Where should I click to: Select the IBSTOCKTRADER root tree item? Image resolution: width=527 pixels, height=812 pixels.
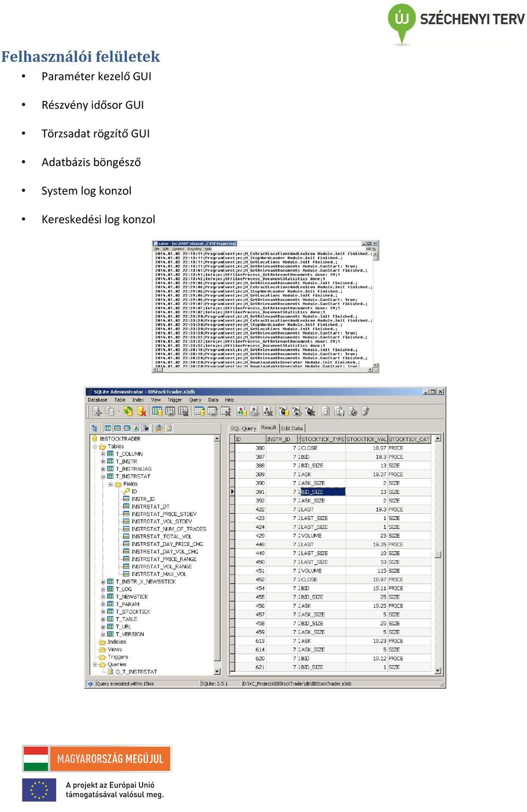click(120, 439)
